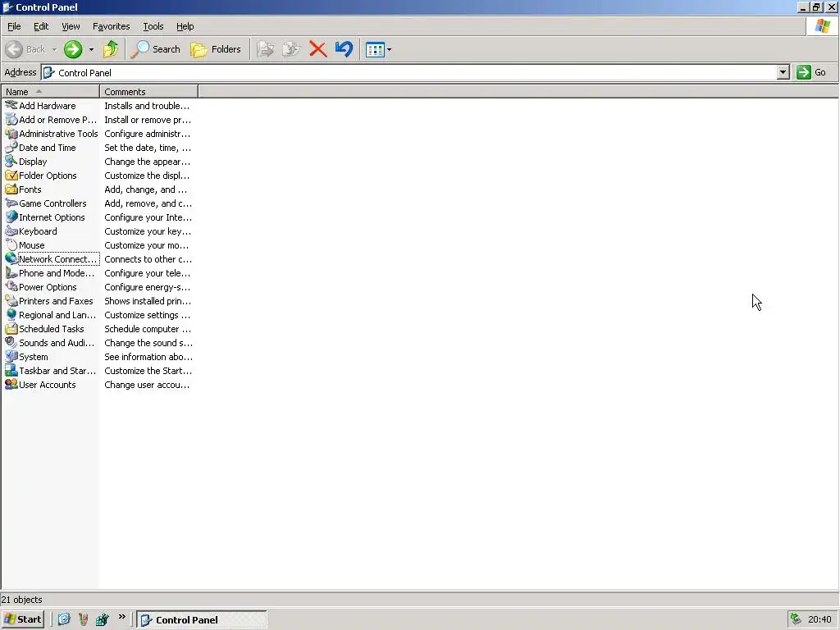Select the Add or Remove Programs icon
This screenshot has height=630, width=840.
(x=11, y=120)
